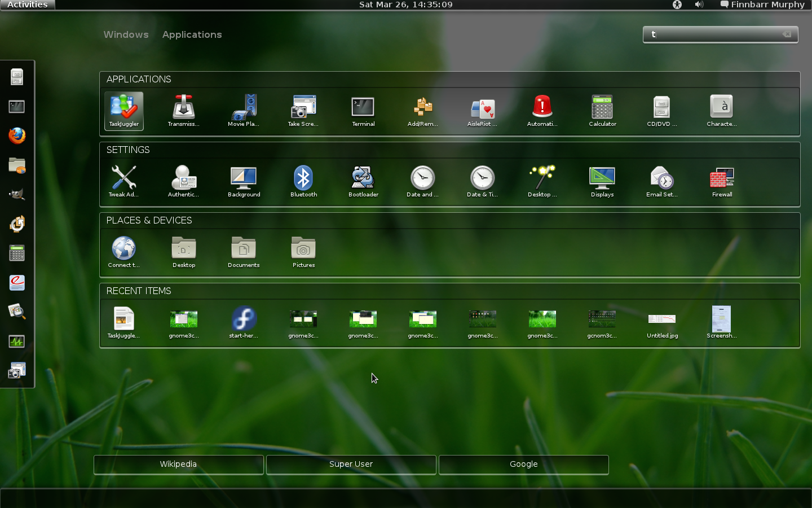Search Super User for the query
The width and height of the screenshot is (812, 508).
(x=351, y=465)
